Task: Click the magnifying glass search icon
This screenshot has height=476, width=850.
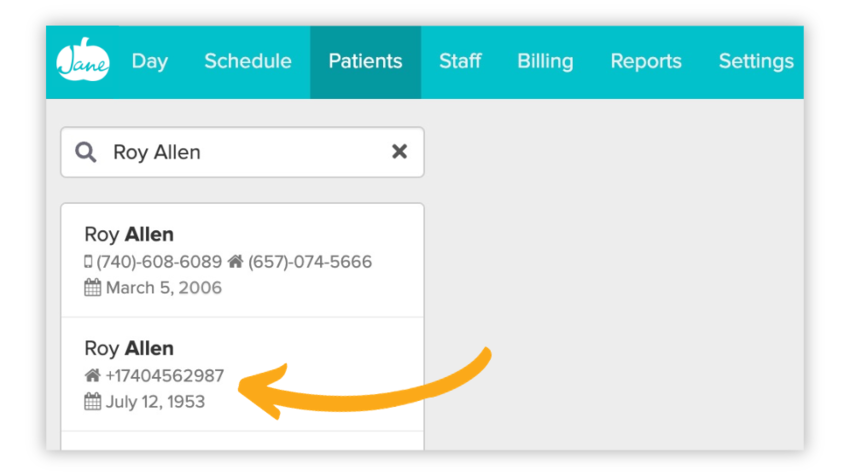Action: pos(87,152)
